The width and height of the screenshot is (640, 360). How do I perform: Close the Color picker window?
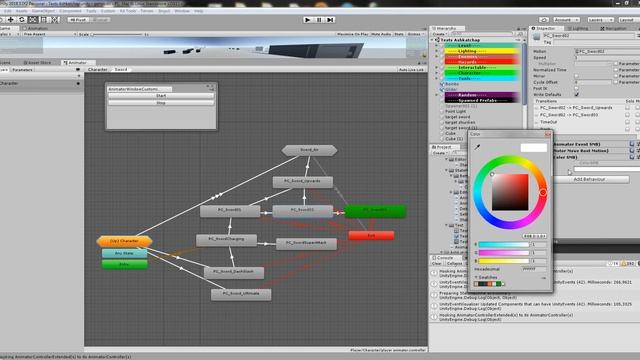(x=548, y=134)
